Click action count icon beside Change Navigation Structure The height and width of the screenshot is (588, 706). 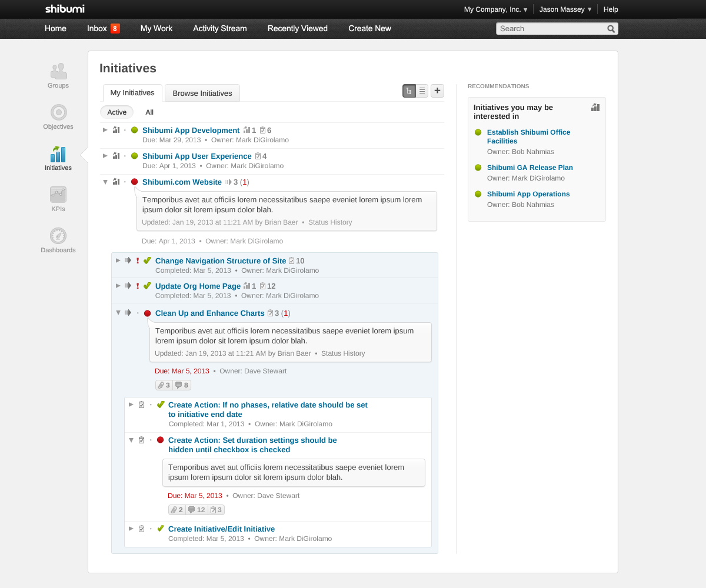coord(291,260)
